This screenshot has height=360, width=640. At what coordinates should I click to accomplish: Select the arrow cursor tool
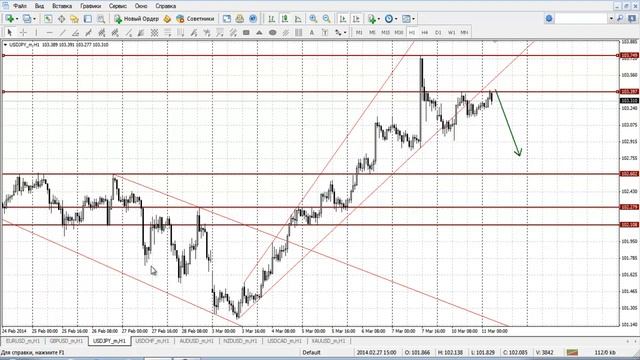tap(10, 32)
